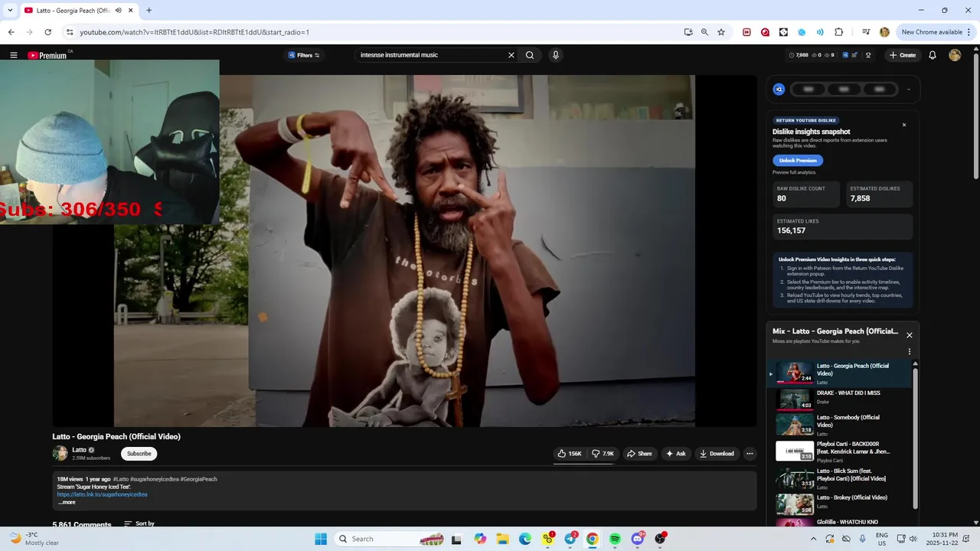Click the video player to pause
The image size is (980, 551).
tap(404, 251)
